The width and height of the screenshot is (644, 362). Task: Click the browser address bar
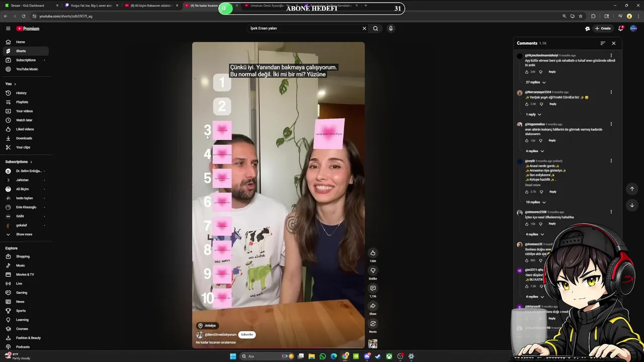point(297,16)
